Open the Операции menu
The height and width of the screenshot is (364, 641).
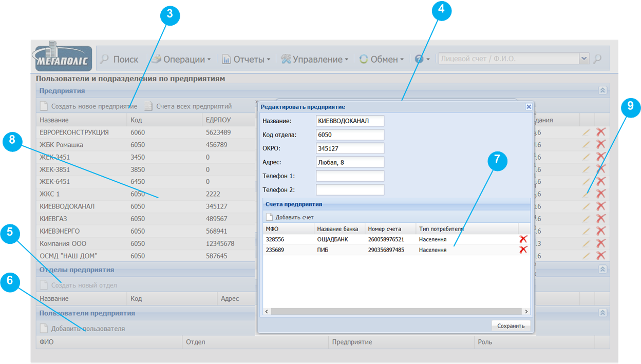coord(181,60)
